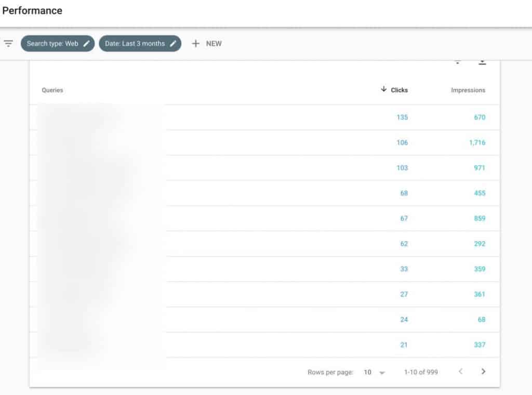Go to the next page of results
This screenshot has height=395, width=532.
pos(484,372)
